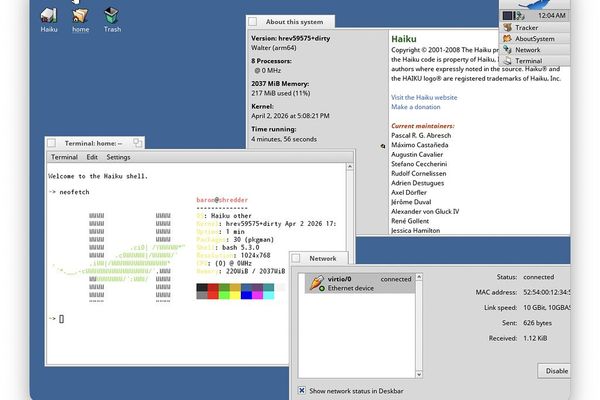Click the Disable button in Network
This screenshot has width=600, height=400.
[554, 371]
